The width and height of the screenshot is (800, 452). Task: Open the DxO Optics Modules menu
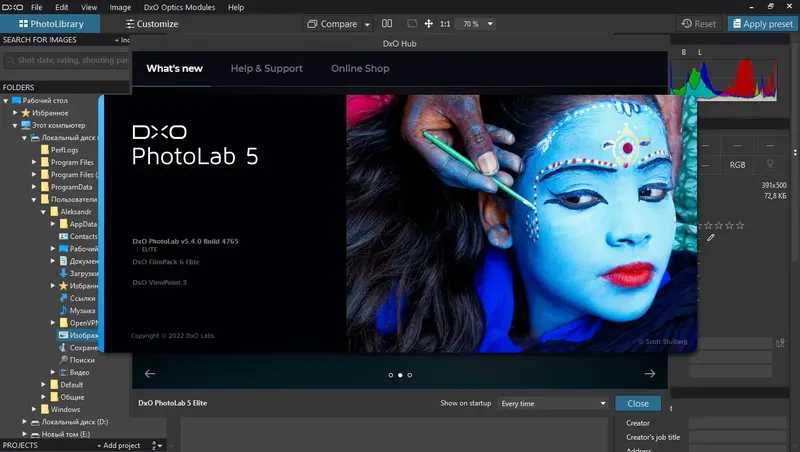point(179,7)
